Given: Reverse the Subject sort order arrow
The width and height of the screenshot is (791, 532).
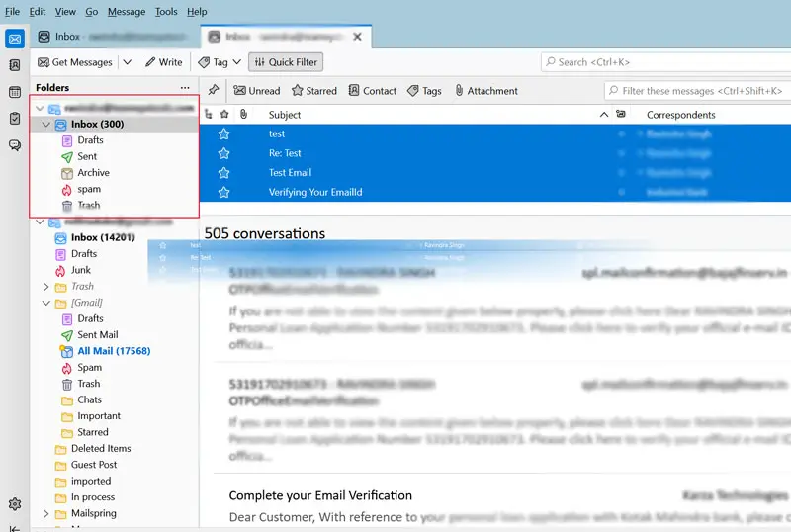Looking at the screenshot, I should tap(604, 115).
